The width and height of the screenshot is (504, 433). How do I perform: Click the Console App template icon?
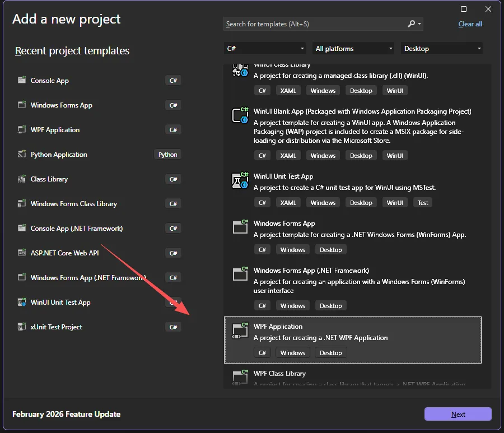click(22, 80)
